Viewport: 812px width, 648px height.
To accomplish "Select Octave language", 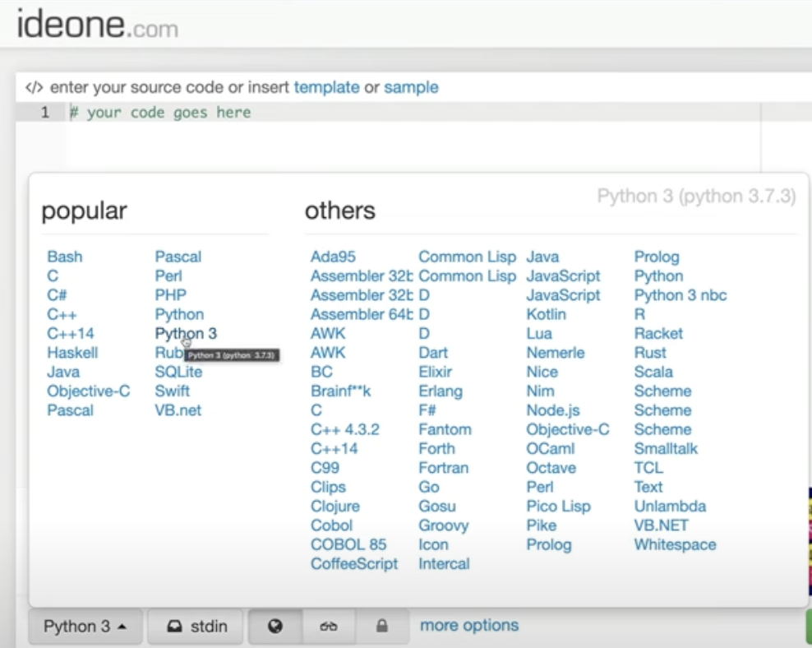I will [x=551, y=467].
